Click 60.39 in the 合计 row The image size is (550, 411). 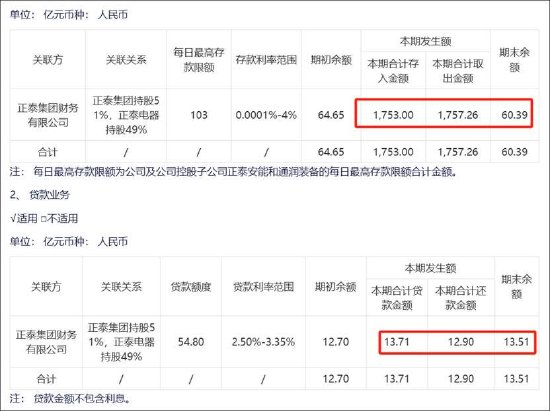(x=514, y=152)
